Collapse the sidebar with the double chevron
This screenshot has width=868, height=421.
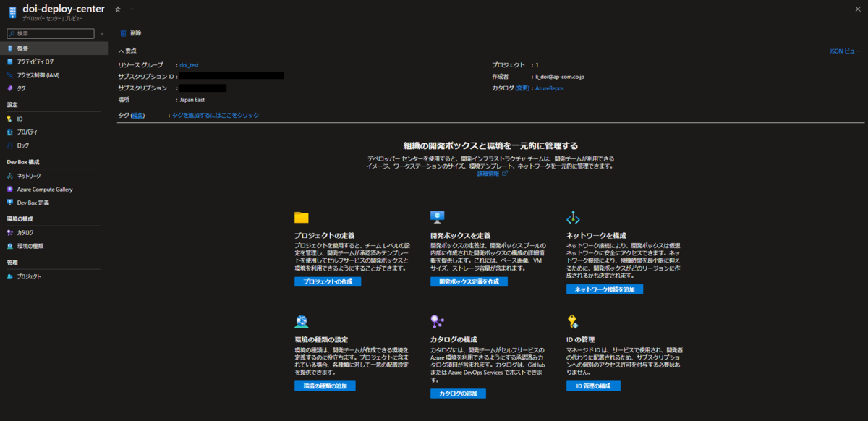pos(102,33)
